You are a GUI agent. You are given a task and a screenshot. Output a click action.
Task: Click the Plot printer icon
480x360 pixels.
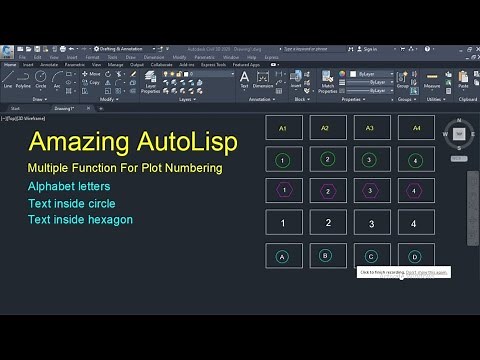pyautogui.click(x=63, y=49)
